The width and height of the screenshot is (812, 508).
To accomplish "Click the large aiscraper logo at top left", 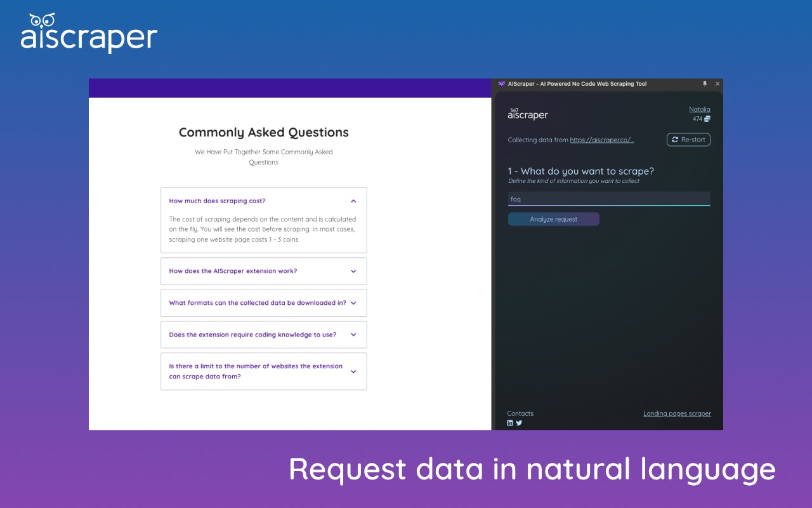I will pyautogui.click(x=89, y=32).
